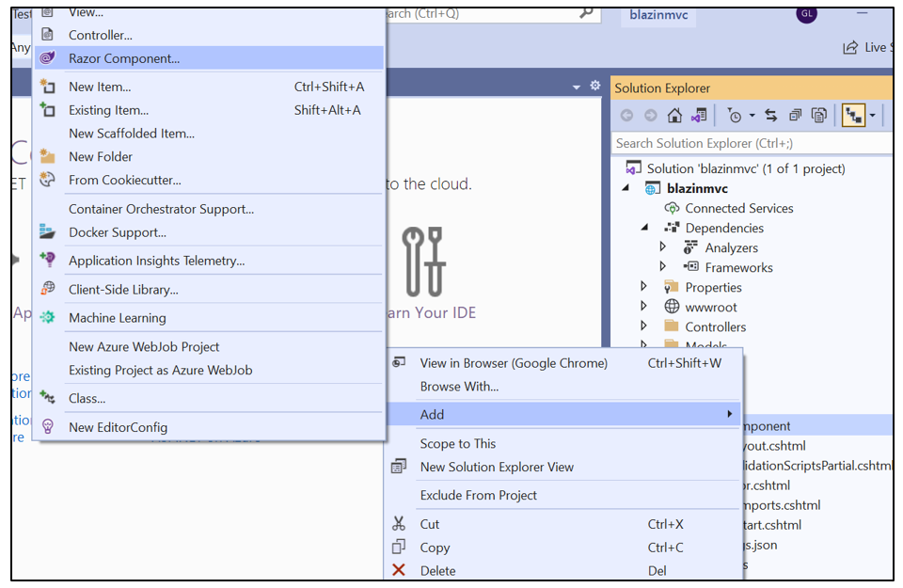Open the Pending Changes Filter clock icon
The height and width of the screenshot is (588, 903).
pyautogui.click(x=736, y=116)
